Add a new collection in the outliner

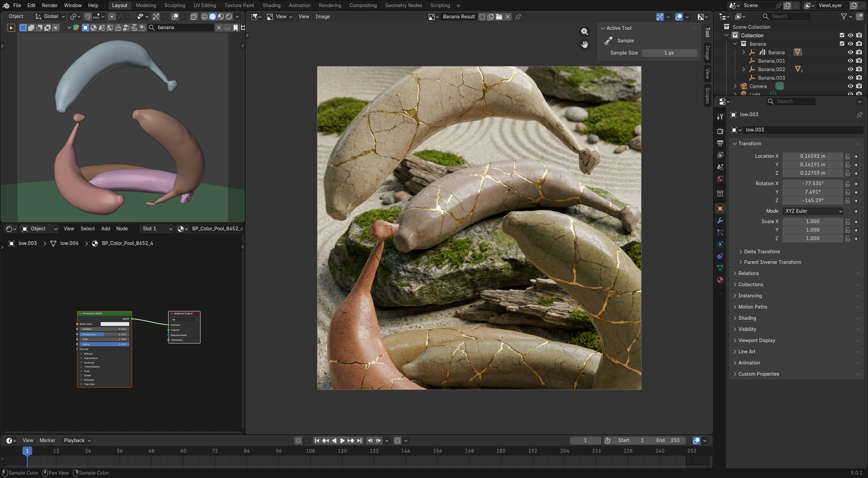(x=860, y=16)
